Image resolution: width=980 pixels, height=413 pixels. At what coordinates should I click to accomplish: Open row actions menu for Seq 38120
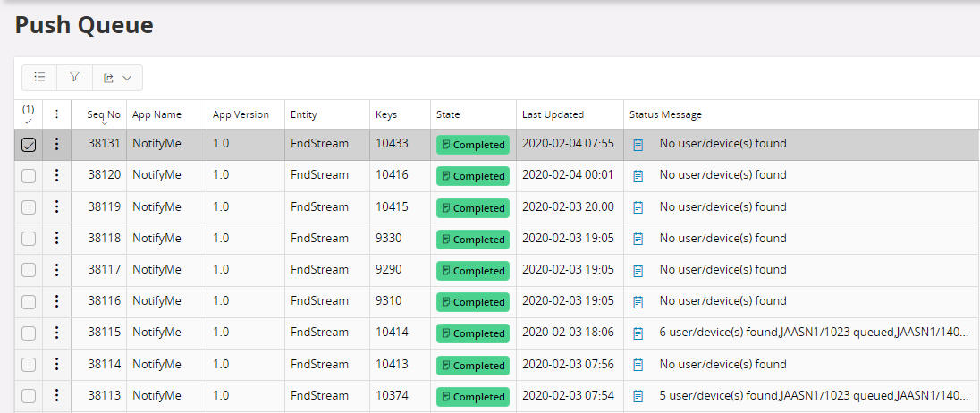tap(56, 175)
